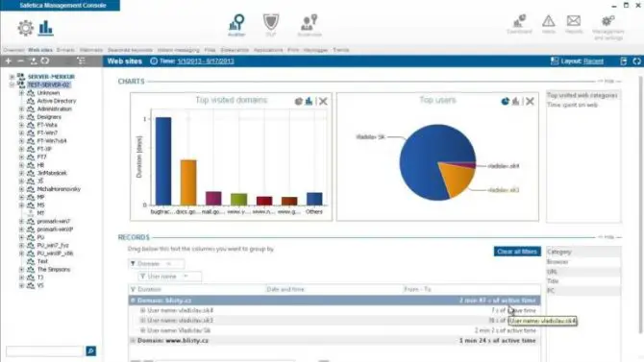Expand the Designers group in tree
This screenshot has width=644, height=362.
[x=21, y=117]
